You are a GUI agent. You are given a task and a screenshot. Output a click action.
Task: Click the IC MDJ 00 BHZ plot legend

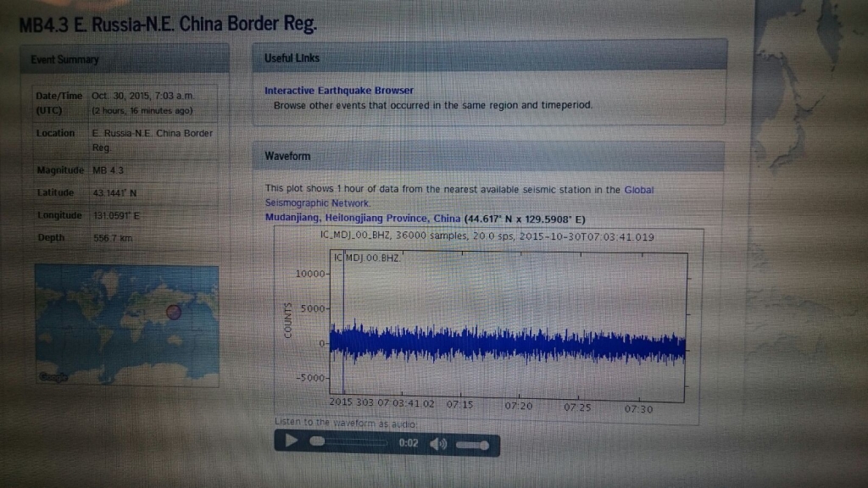364,257
